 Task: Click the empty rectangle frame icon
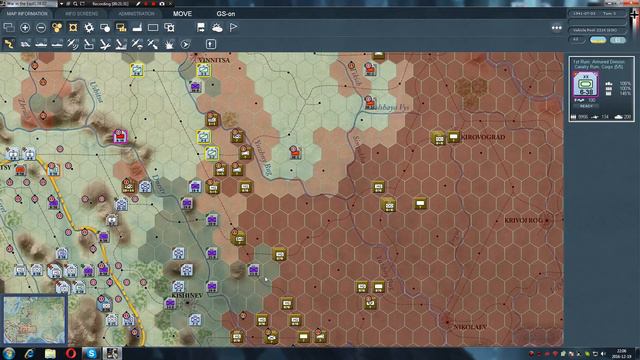pos(153,28)
